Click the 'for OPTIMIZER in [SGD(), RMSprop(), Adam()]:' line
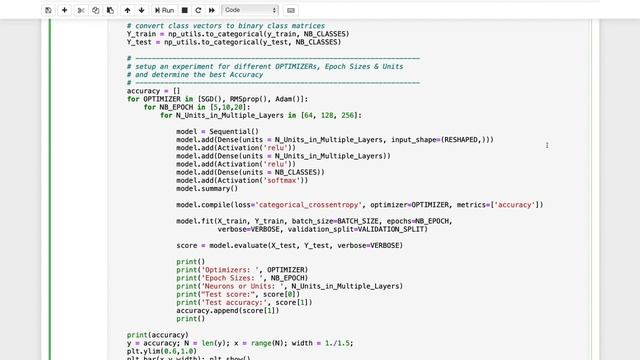 click(217, 99)
